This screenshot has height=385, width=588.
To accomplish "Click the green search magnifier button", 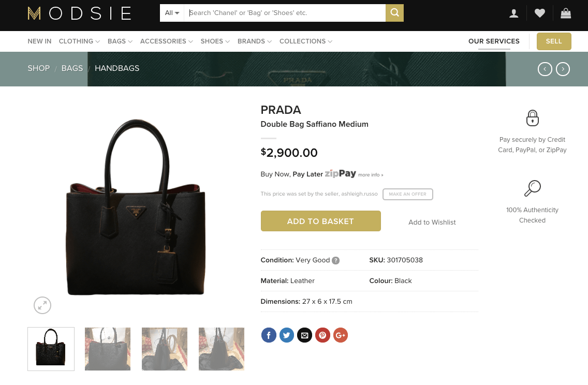I will pos(394,12).
